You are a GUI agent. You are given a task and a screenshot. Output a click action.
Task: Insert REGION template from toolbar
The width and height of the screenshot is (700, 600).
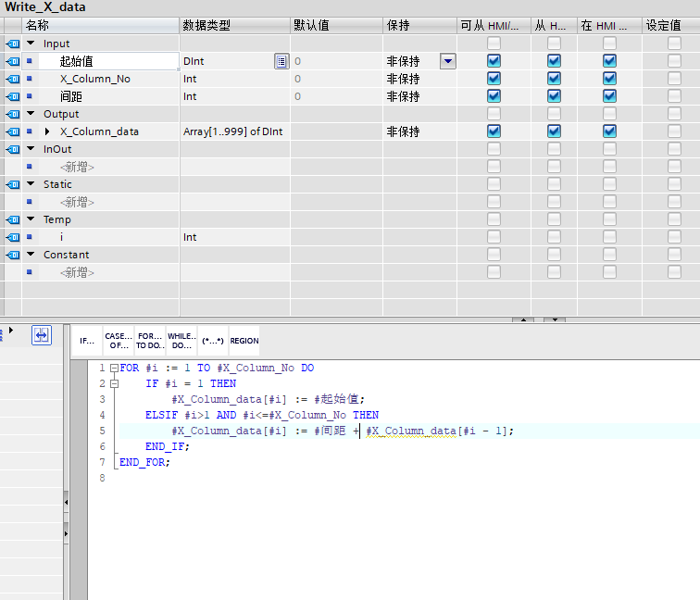coord(244,341)
